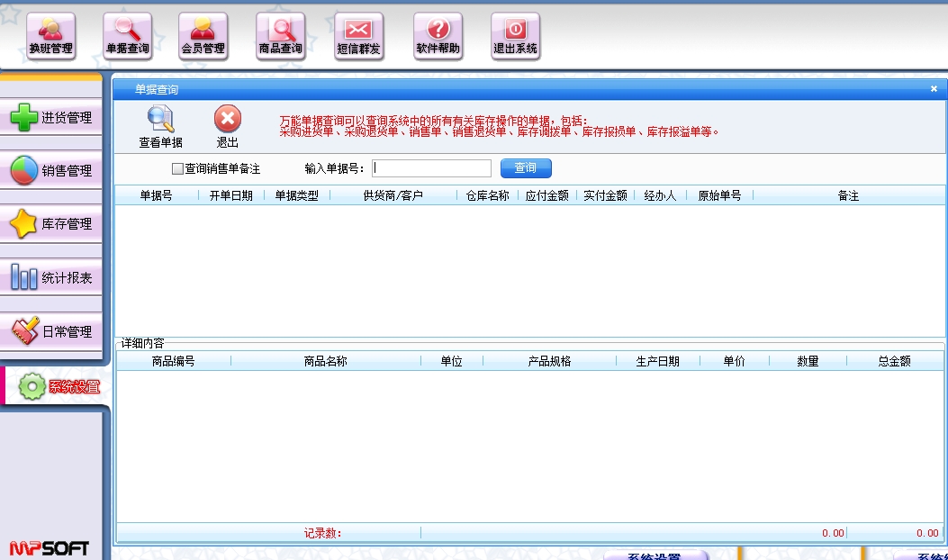Image resolution: width=948 pixels, height=560 pixels.
Task: Open 换班管理 shift management icon
Action: (x=50, y=37)
